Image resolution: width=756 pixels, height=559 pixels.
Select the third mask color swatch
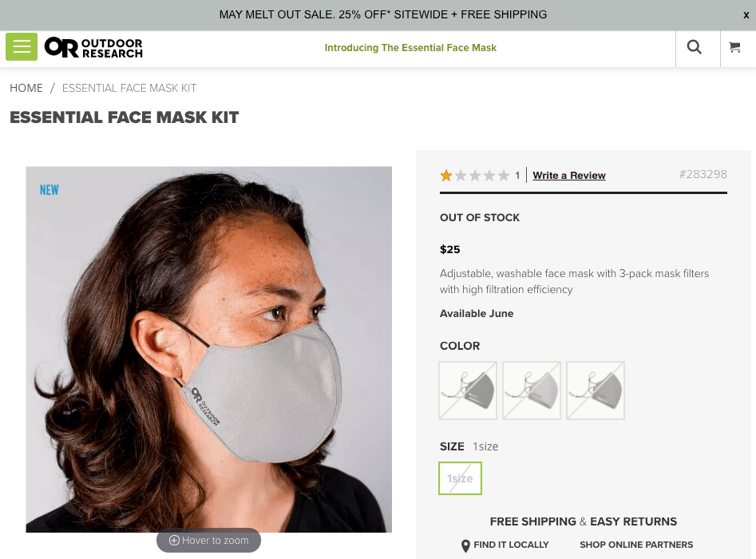tap(596, 391)
